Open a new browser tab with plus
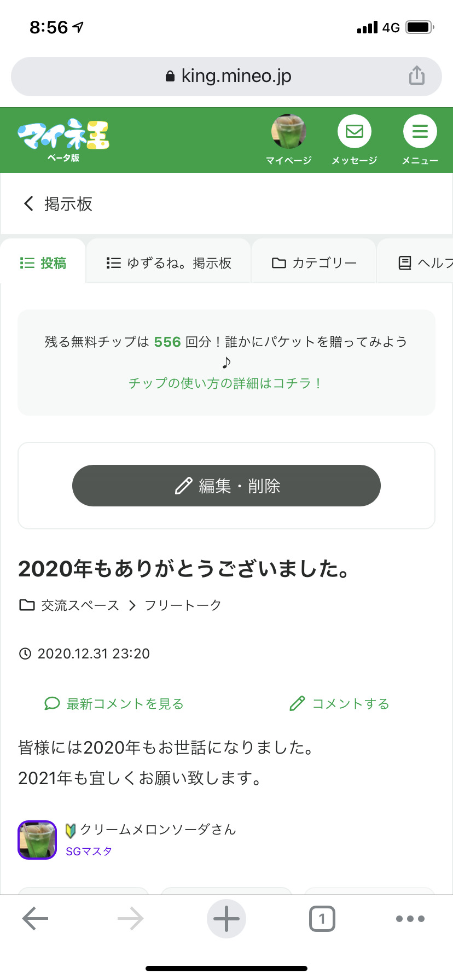The image size is (453, 980). tap(226, 919)
